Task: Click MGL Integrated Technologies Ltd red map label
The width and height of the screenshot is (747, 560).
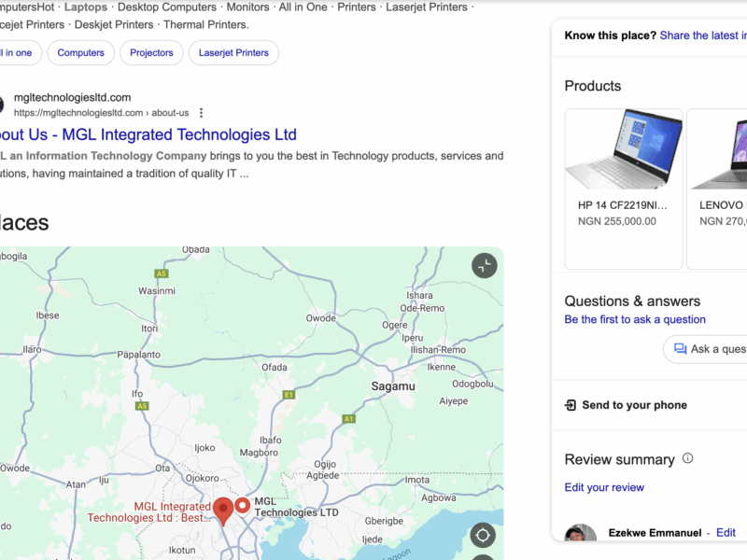Action: coord(149,512)
